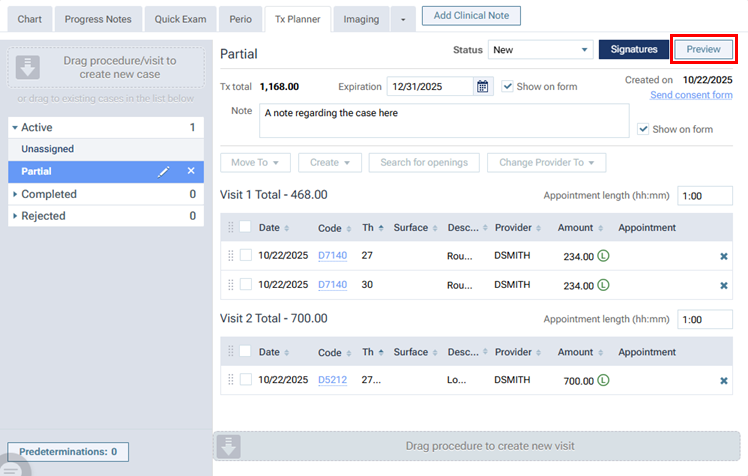Check the box for tooth 27 D7140 row

tap(246, 255)
